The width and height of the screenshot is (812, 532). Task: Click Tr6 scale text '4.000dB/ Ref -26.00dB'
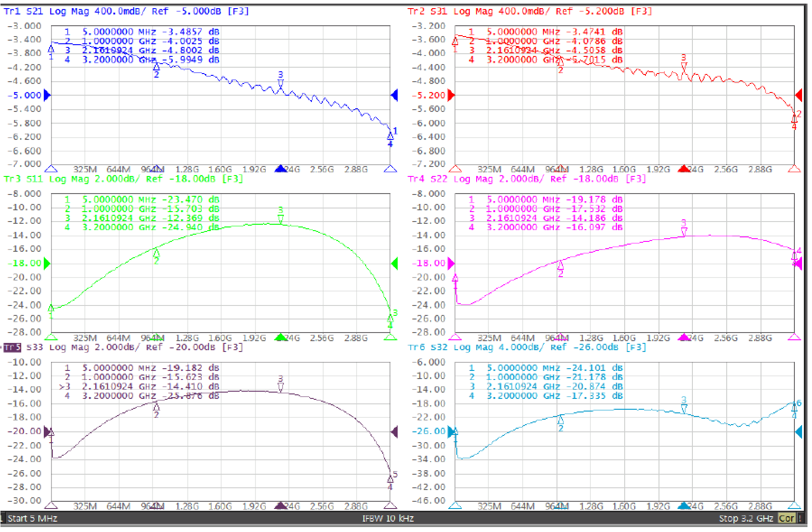558,347
